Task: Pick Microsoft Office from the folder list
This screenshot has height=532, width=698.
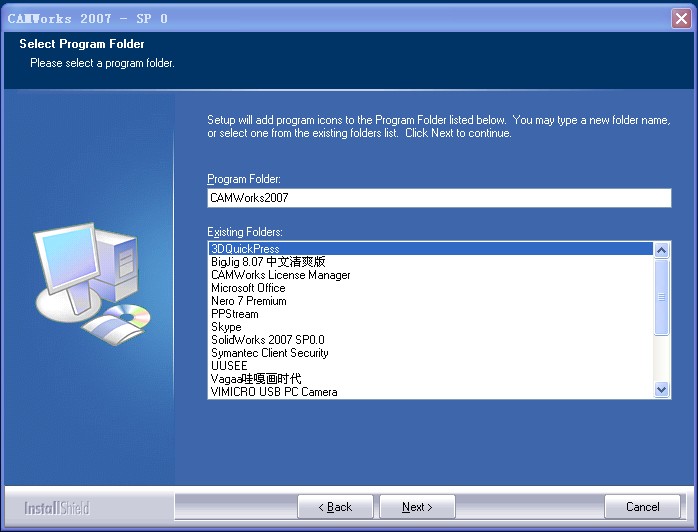Action: pyautogui.click(x=430, y=288)
